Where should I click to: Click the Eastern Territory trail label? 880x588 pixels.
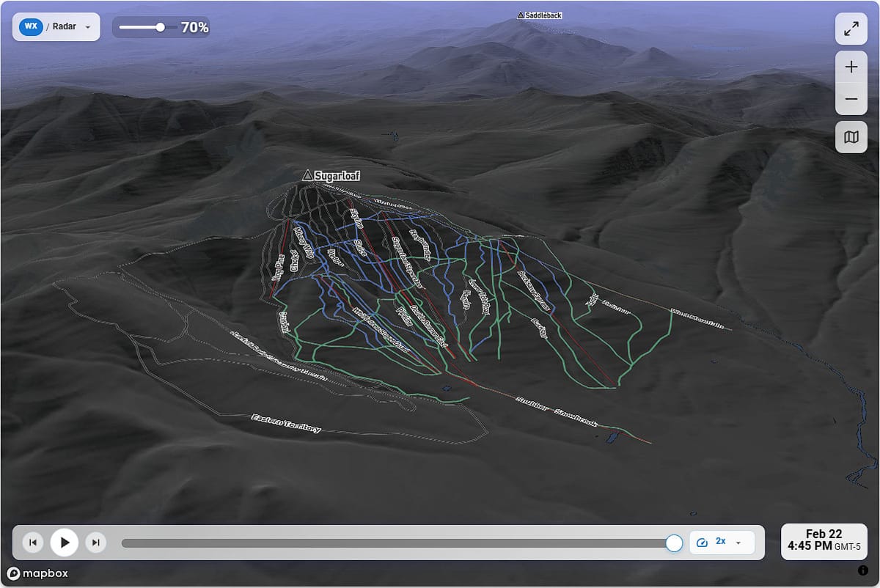286,423
